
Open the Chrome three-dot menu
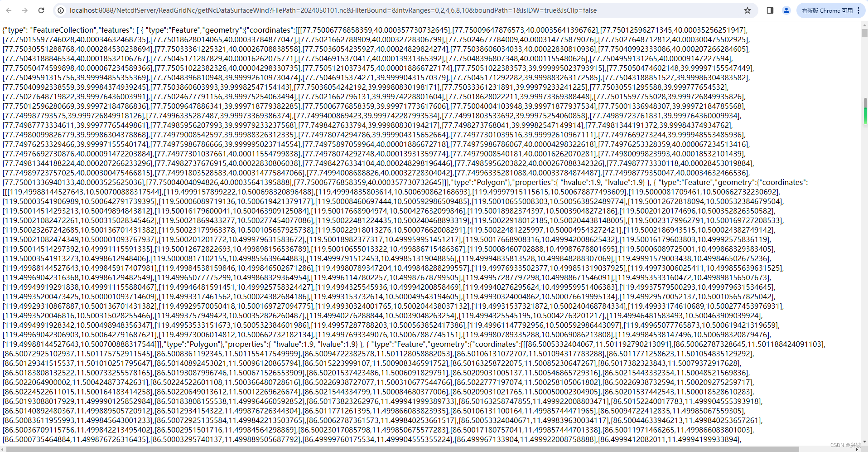pos(858,10)
